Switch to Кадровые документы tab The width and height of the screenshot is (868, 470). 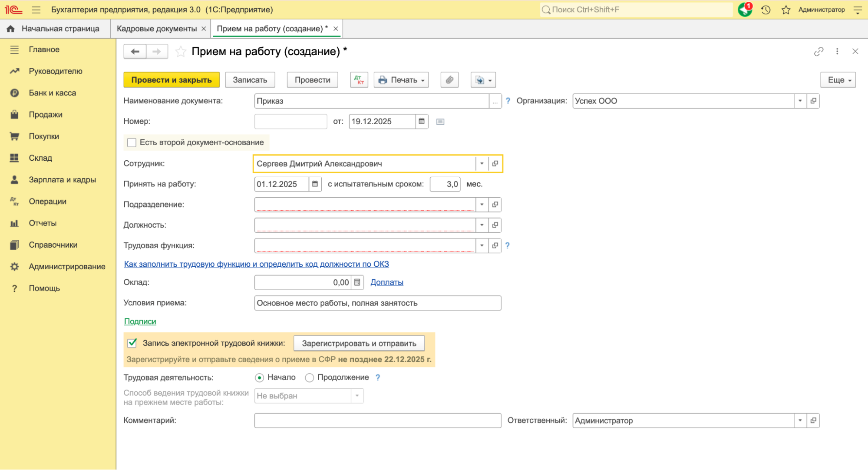coord(156,29)
